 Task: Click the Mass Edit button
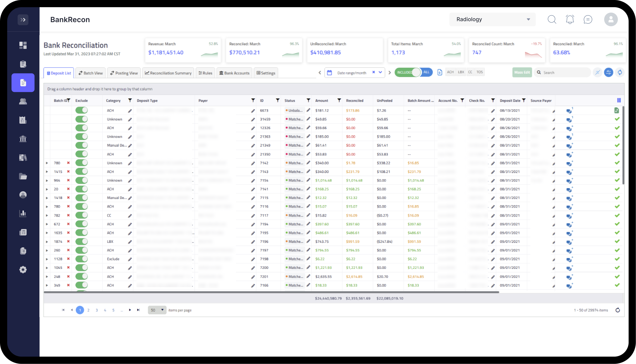(522, 72)
